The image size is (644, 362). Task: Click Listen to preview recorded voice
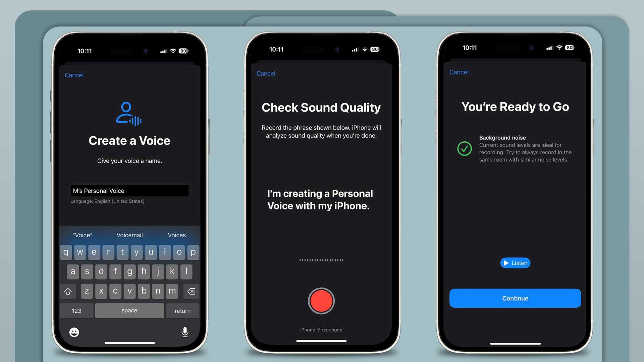click(515, 262)
